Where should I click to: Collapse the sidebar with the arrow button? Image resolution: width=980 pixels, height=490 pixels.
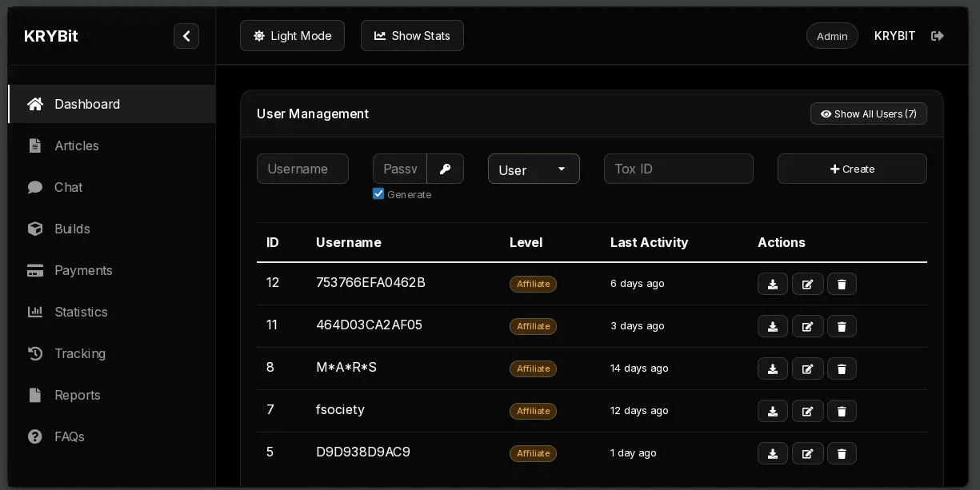pyautogui.click(x=186, y=36)
